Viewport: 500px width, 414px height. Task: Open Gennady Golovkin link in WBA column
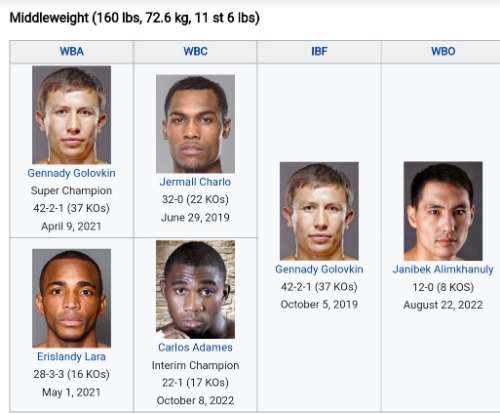tap(71, 173)
